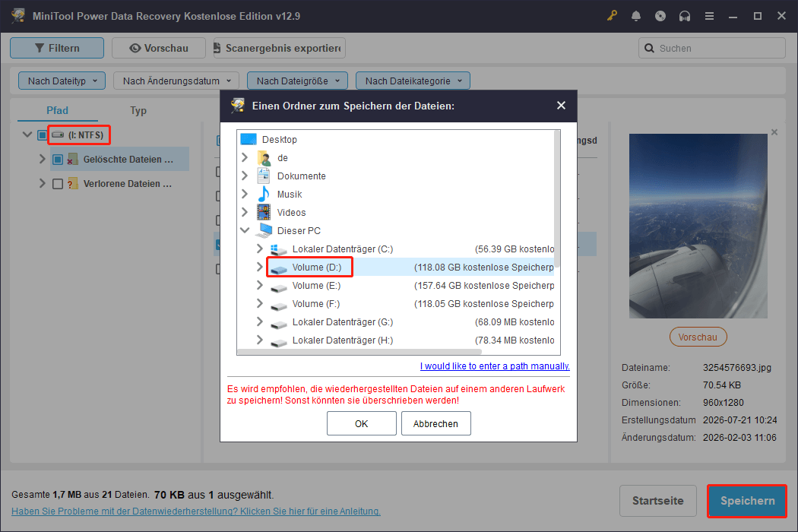Collapse the I: NTFS tree node
Viewport: 798px width, 532px height.
click(27, 135)
